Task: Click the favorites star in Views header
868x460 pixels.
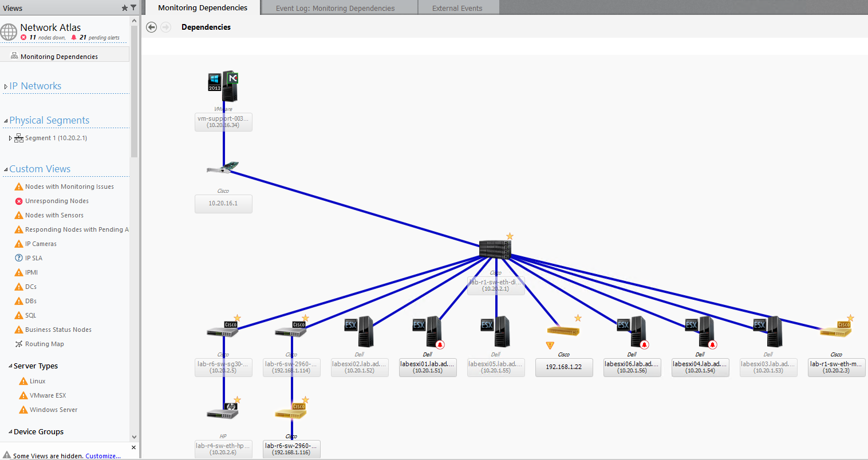Action: [x=125, y=8]
